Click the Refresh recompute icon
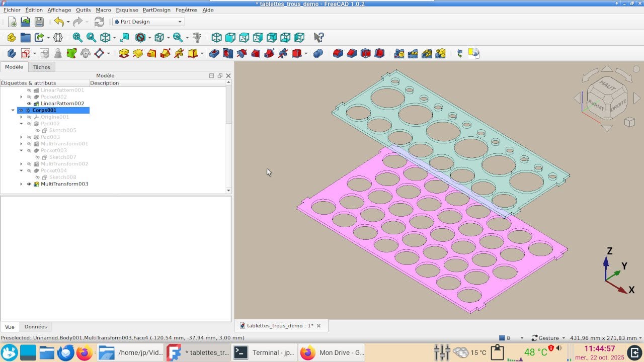644x362 pixels. click(x=99, y=22)
